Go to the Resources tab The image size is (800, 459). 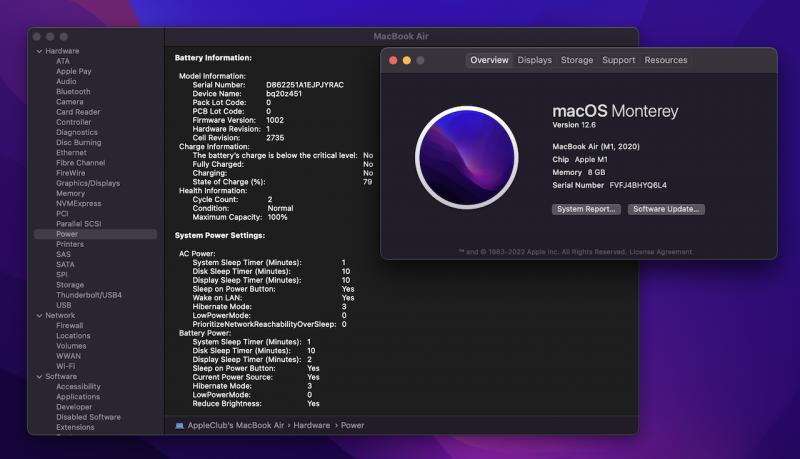click(x=665, y=60)
